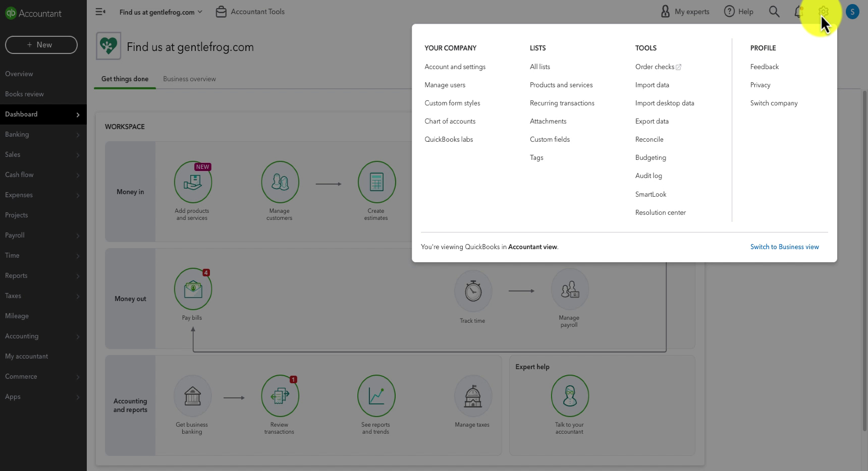Open Export data tool

point(652,121)
